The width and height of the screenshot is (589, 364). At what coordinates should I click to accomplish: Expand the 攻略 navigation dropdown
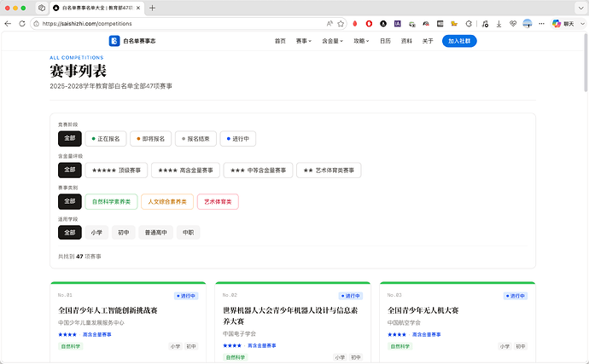361,41
